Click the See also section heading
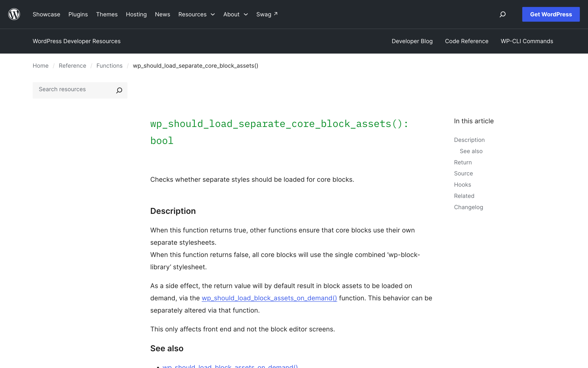This screenshot has width=588, height=368. pyautogui.click(x=167, y=348)
